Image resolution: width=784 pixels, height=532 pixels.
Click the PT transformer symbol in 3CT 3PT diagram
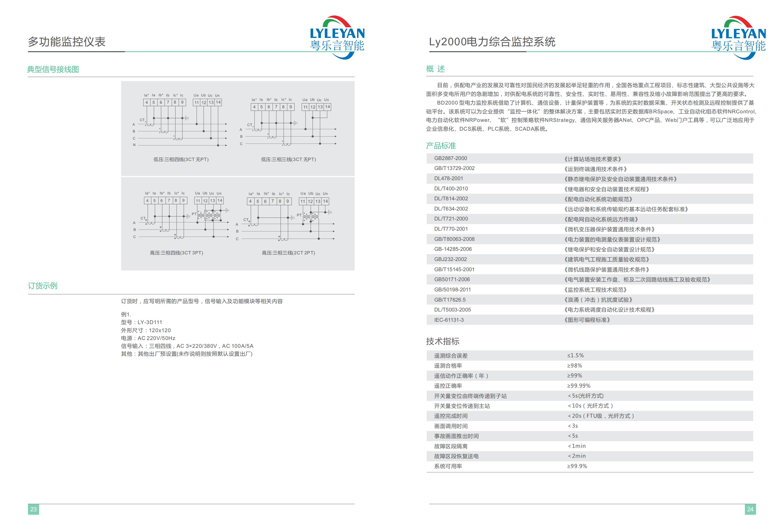[209, 216]
